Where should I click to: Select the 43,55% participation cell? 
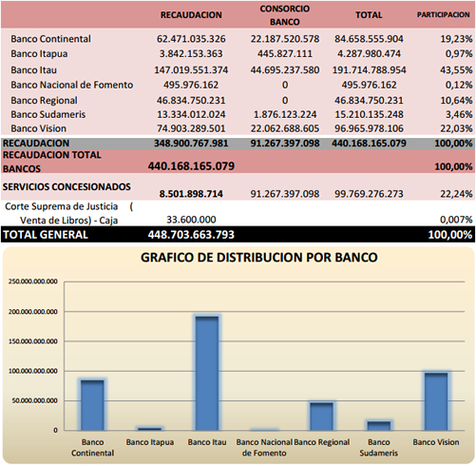(456, 69)
